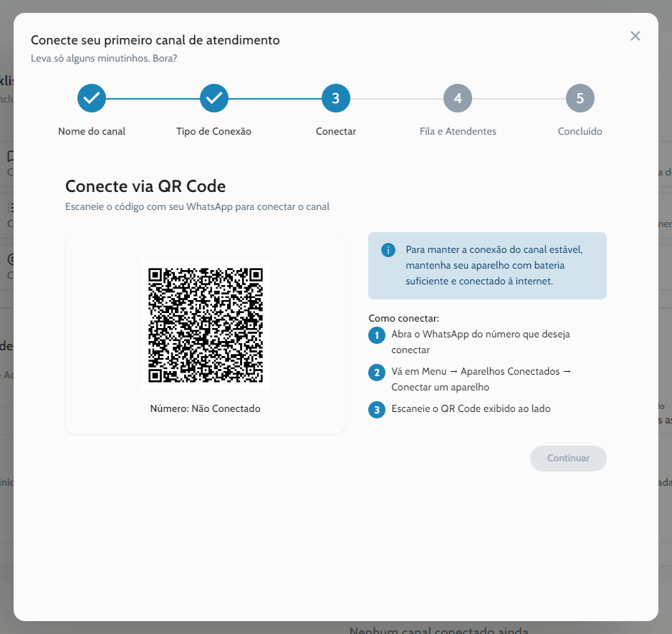Select the step 3 circle for Conectar
Viewport: 672px width, 634px height.
point(336,98)
